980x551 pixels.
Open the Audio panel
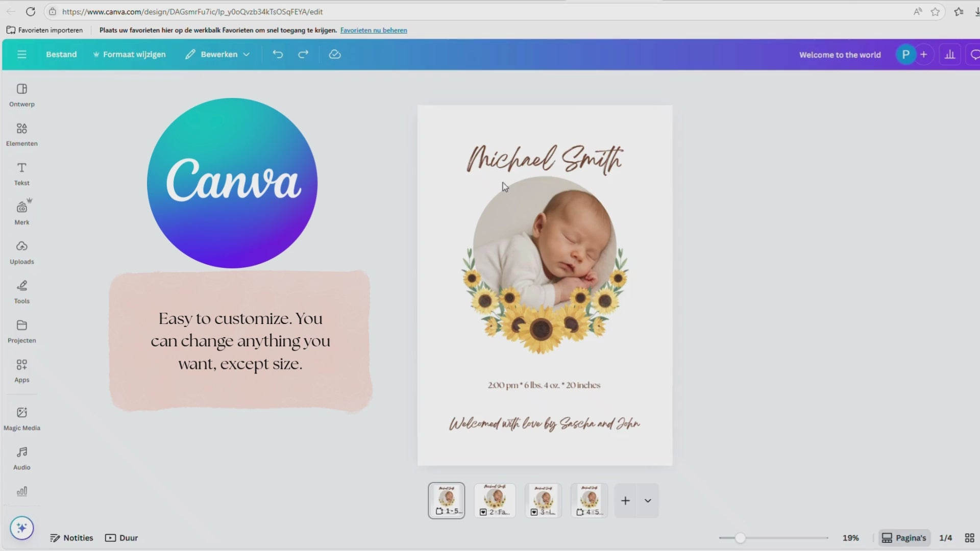(21, 458)
